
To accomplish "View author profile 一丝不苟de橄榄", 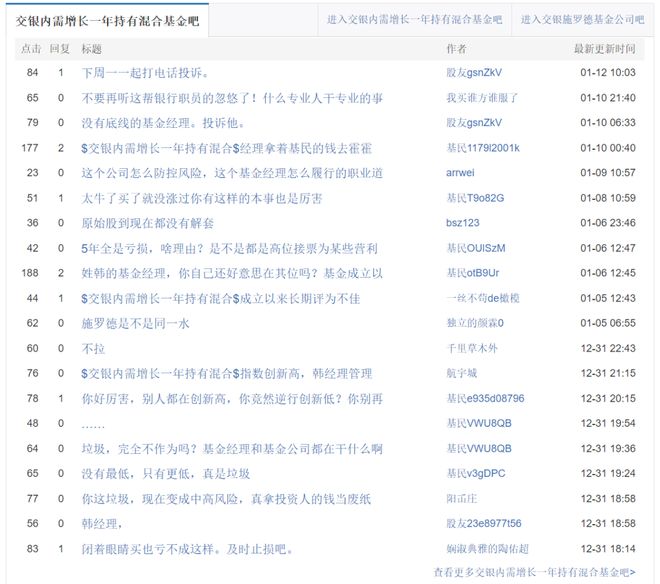I will (483, 298).
